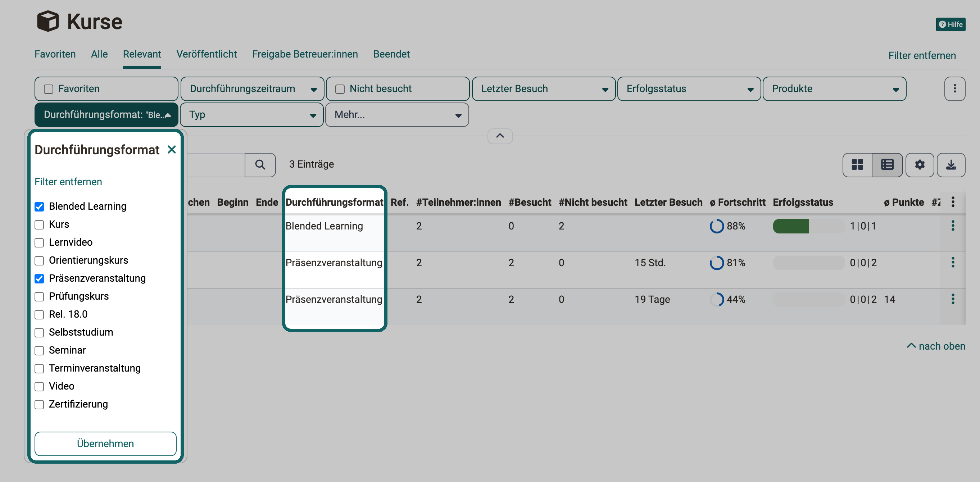The height and width of the screenshot is (482, 980).
Task: Enable the Nicht besucht filter checkbox
Action: pyautogui.click(x=340, y=89)
